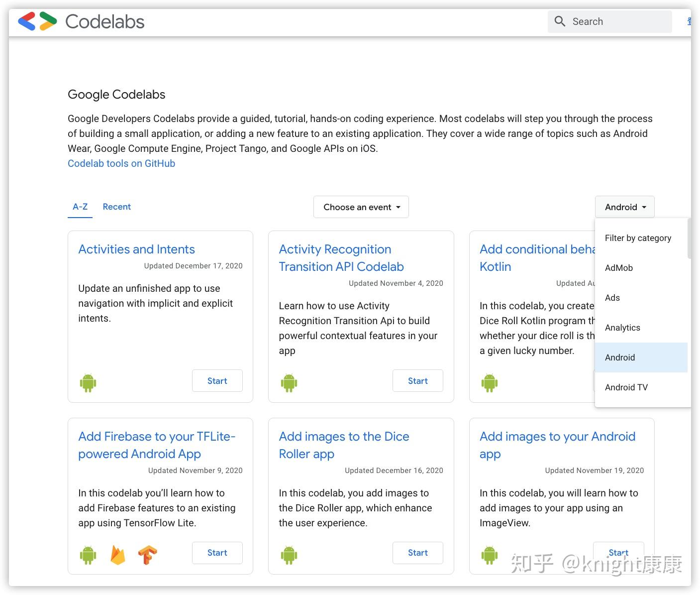Choose Android TV from category list

pyautogui.click(x=626, y=387)
